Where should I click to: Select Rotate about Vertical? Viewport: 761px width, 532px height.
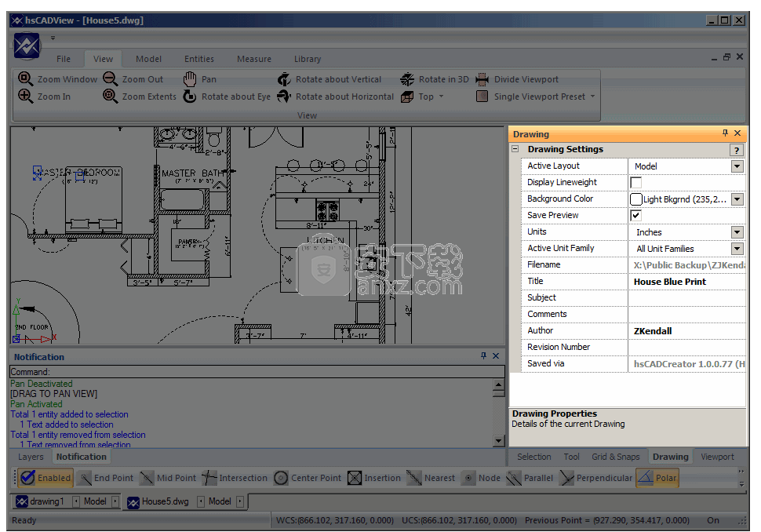click(330, 79)
